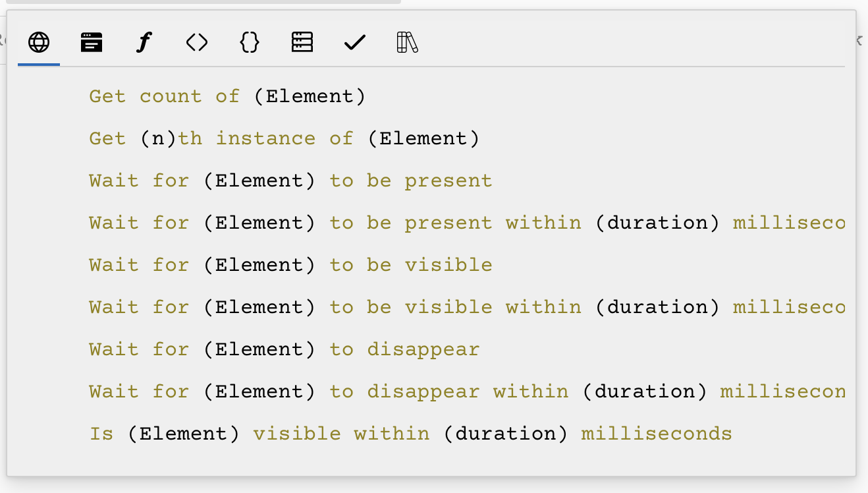Select the angle brackets code icon
Image resolution: width=868 pixels, height=493 pixels.
tap(196, 42)
